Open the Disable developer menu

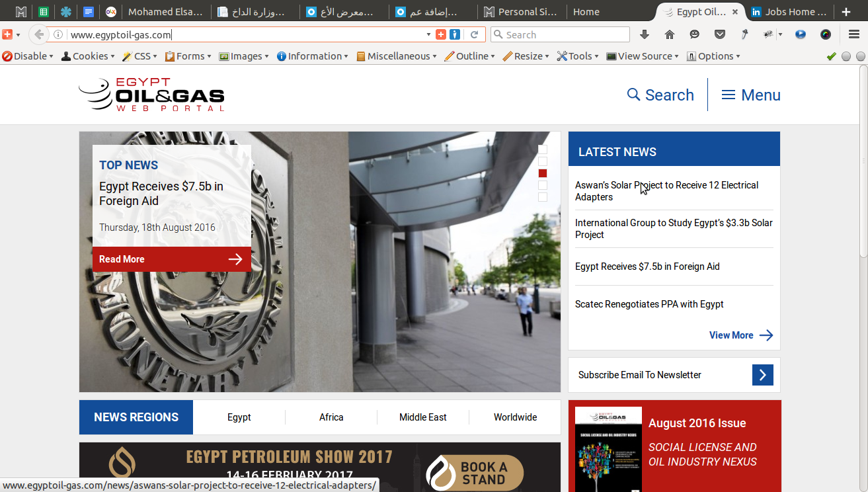click(28, 56)
